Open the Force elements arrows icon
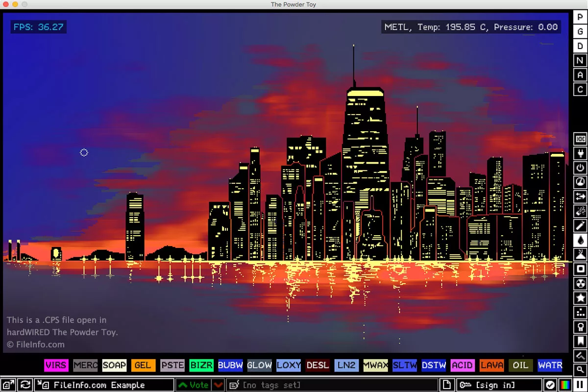Screen dimensions: 588x392 coord(581,196)
